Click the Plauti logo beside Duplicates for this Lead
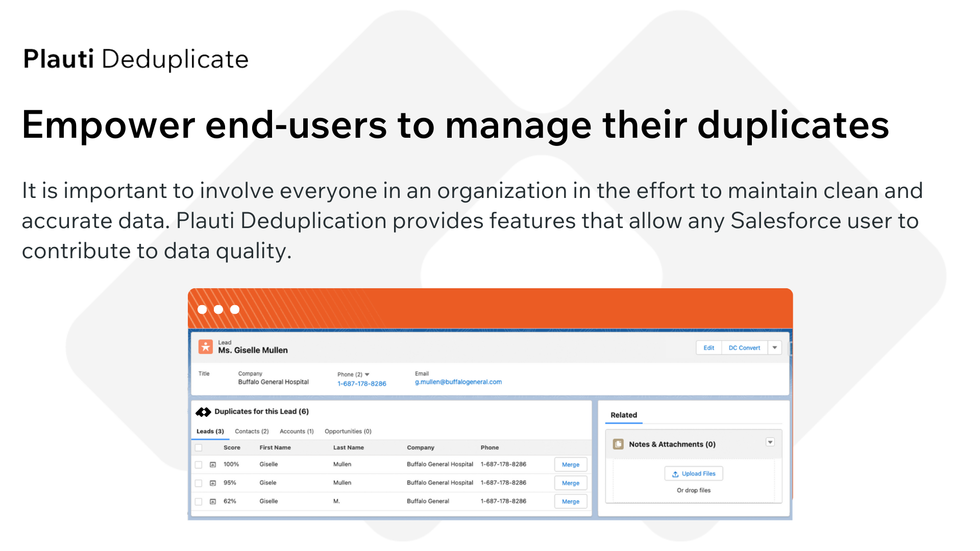Screen dimensions: 980x551 point(203,412)
